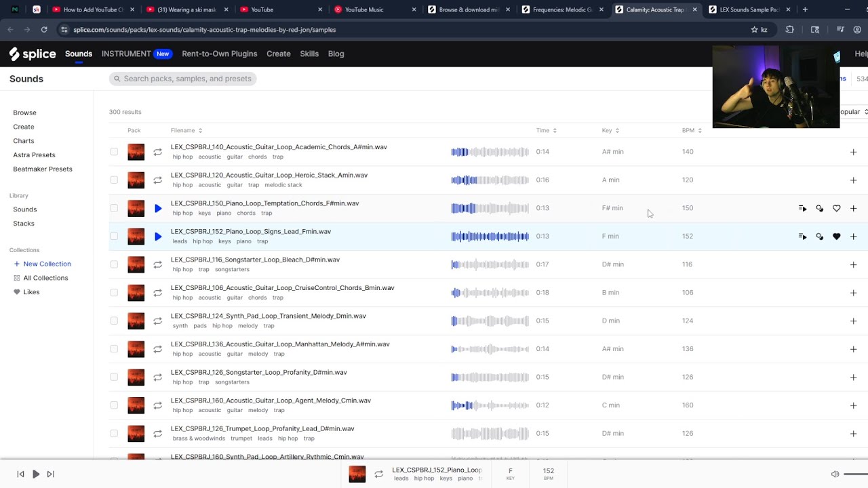Viewport: 868px width, 488px height.
Task: Select checkbox for CruiseControl_Chords sample
Action: 114,293
